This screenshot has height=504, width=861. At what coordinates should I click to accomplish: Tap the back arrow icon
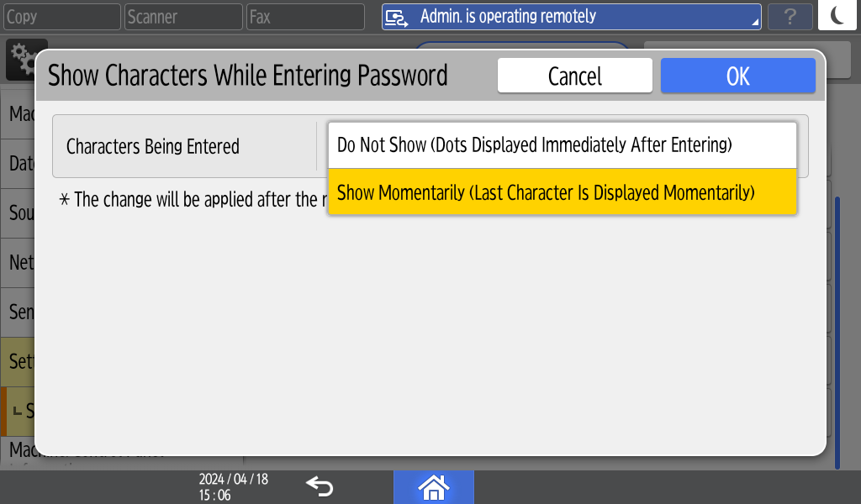pos(320,486)
